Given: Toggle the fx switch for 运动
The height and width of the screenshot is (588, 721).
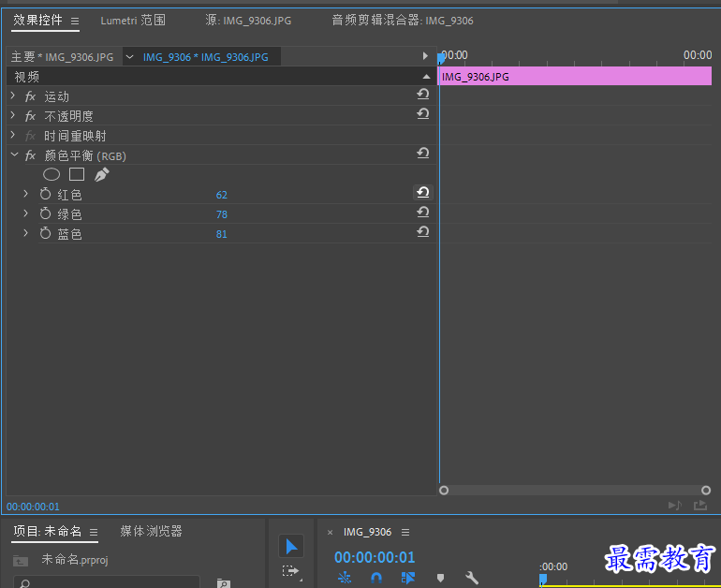Looking at the screenshot, I should pyautogui.click(x=30, y=96).
